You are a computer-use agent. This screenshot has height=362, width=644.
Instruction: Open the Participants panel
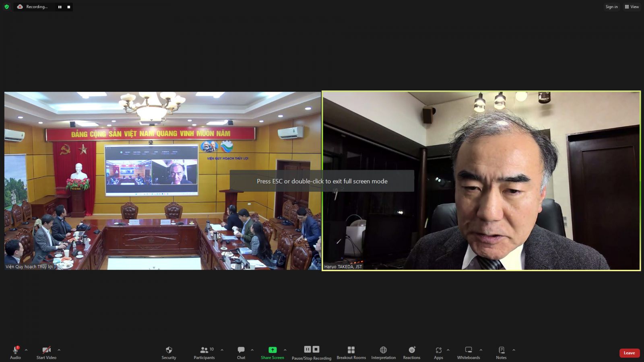[204, 352]
